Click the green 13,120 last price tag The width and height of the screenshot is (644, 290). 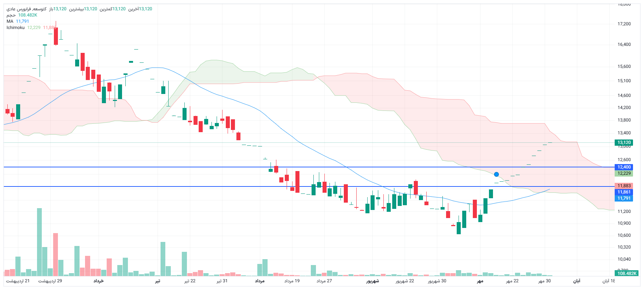(624, 142)
